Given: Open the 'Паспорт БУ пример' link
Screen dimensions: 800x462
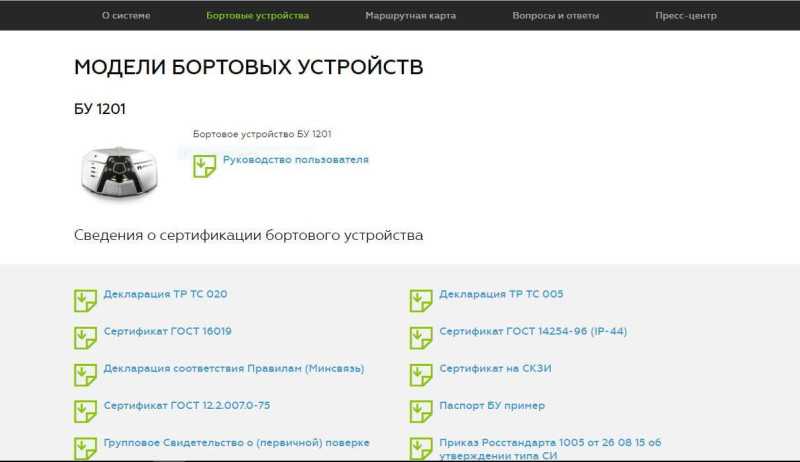Looking at the screenshot, I should coord(492,405).
